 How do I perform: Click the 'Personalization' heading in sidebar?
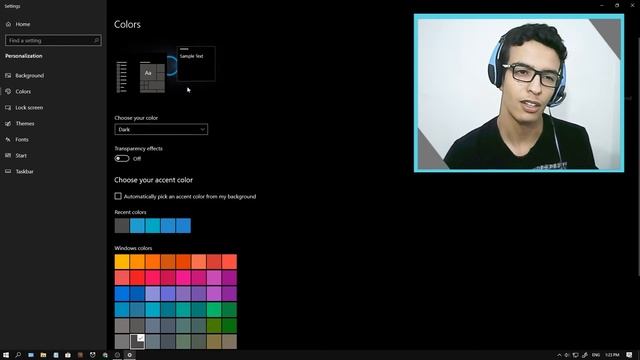[x=24, y=56]
